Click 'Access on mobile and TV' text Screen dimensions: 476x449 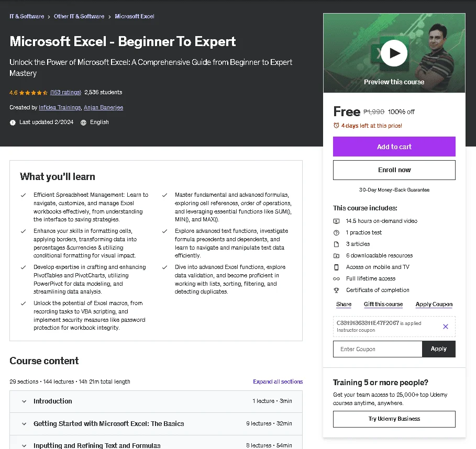pyautogui.click(x=378, y=267)
